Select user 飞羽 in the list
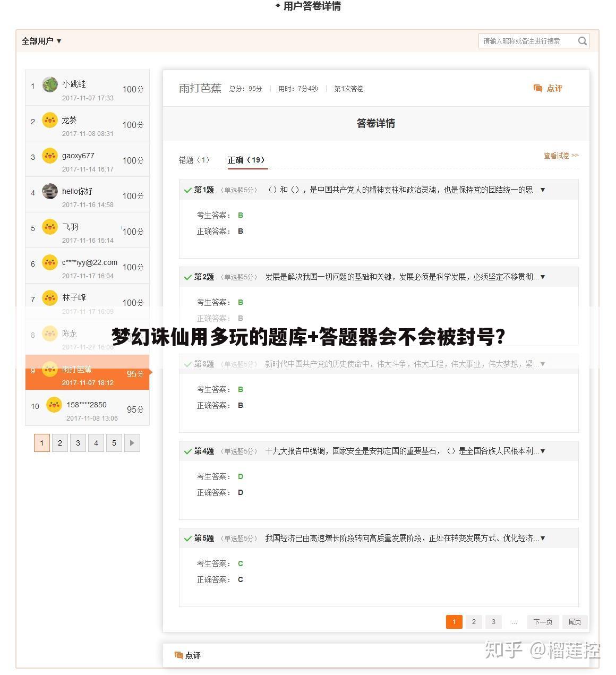 pyautogui.click(x=87, y=230)
